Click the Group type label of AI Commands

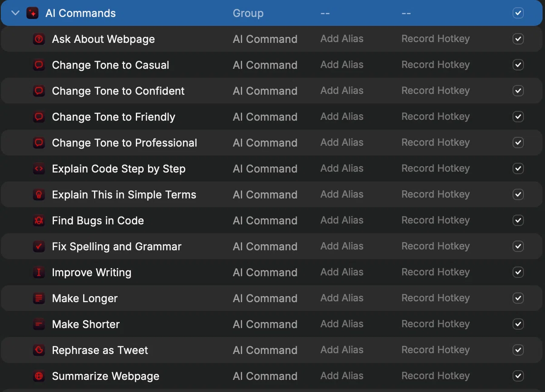click(x=248, y=14)
